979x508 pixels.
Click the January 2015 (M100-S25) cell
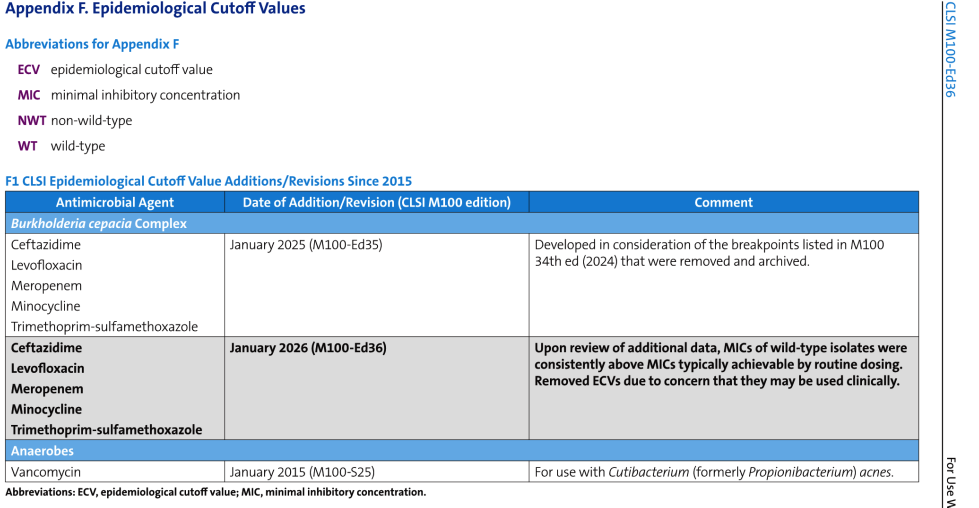click(301, 472)
